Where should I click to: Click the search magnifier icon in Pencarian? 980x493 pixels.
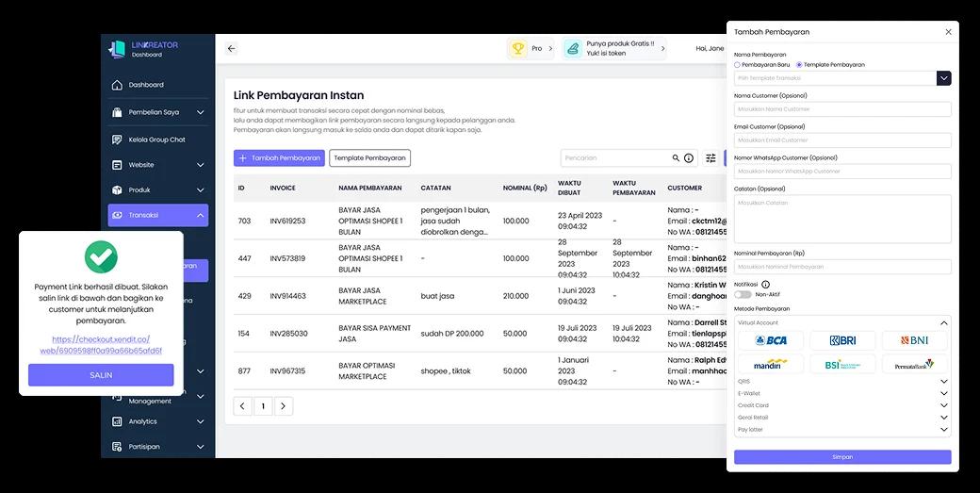(676, 158)
